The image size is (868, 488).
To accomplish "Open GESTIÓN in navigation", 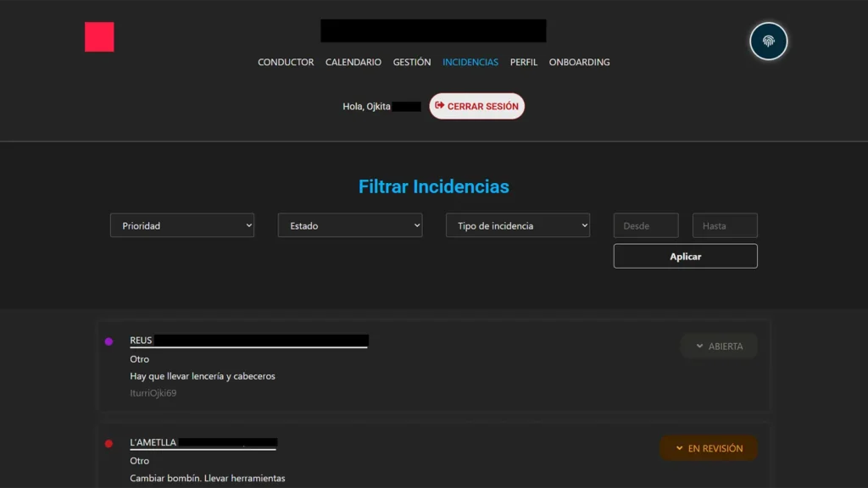I will click(x=412, y=62).
